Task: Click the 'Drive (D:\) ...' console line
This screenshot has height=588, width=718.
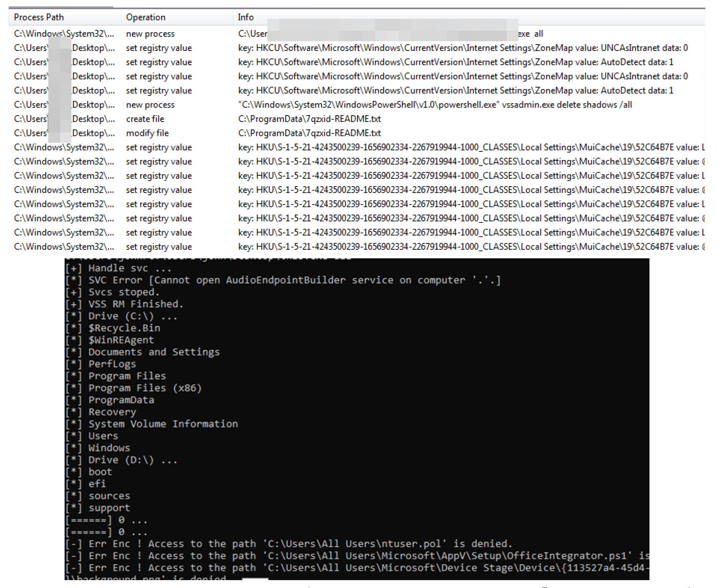Action: tap(121, 460)
